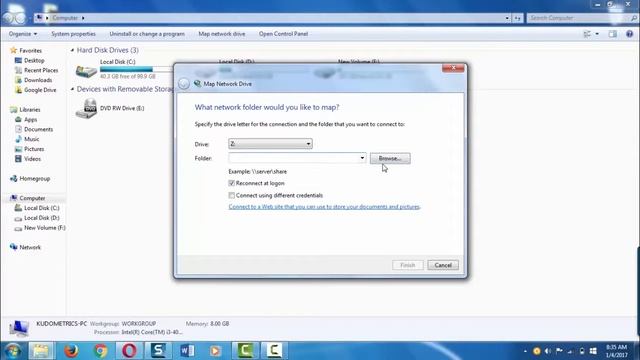The width and height of the screenshot is (640, 360).
Task: Collapse Devices with Removable Storage group
Action: point(72,89)
